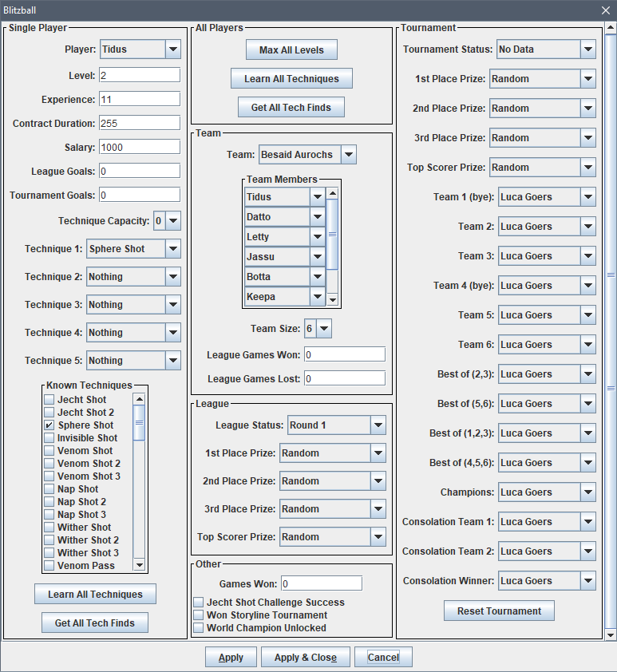Click the Known Techniques list down arrow
The height and width of the screenshot is (672, 617).
coord(139,564)
